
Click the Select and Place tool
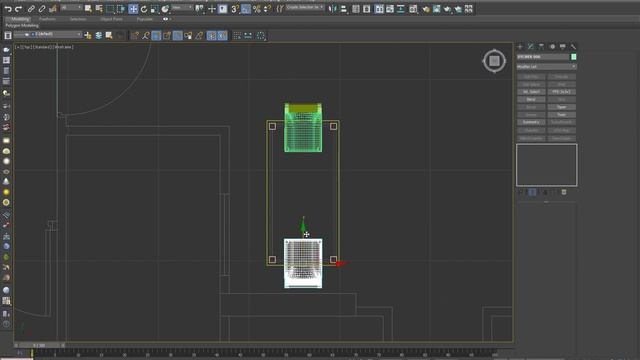coord(165,9)
